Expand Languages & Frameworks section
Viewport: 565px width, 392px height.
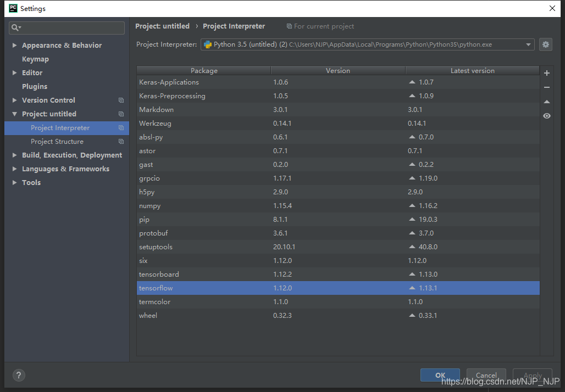14,169
